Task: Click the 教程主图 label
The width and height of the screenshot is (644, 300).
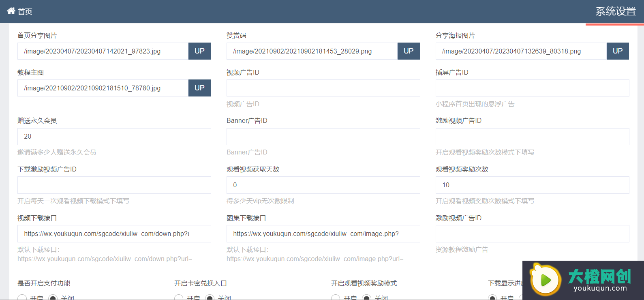Action: coord(30,73)
